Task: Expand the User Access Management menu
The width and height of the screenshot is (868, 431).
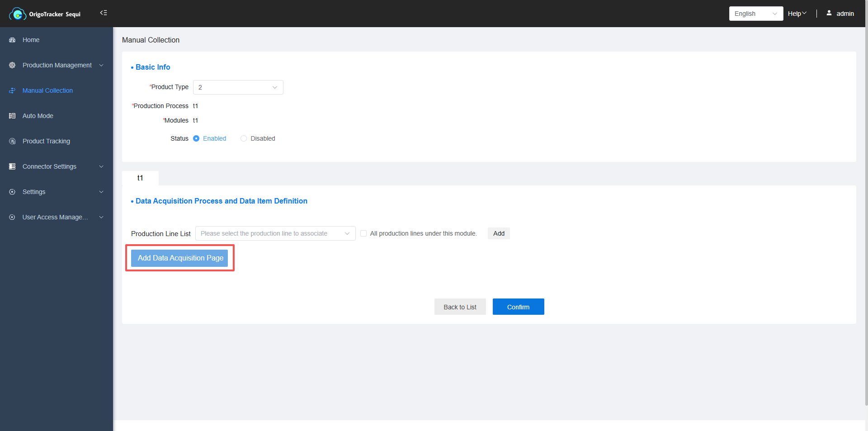Action: (x=55, y=217)
